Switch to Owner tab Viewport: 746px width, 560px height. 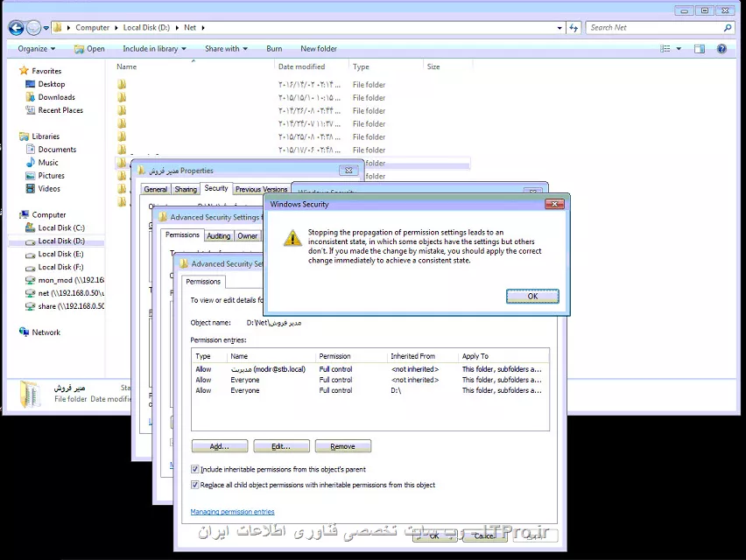click(x=248, y=235)
